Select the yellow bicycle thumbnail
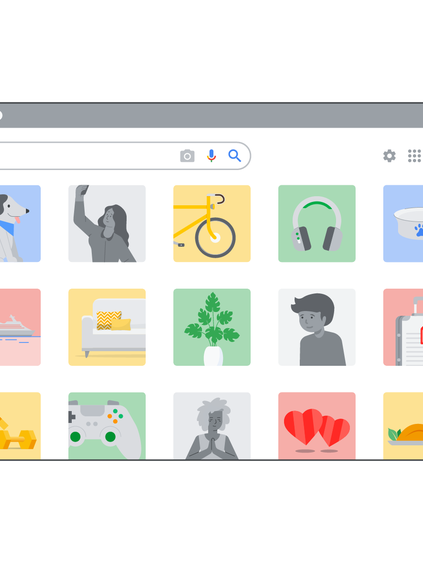This screenshot has width=423, height=563. click(x=212, y=223)
